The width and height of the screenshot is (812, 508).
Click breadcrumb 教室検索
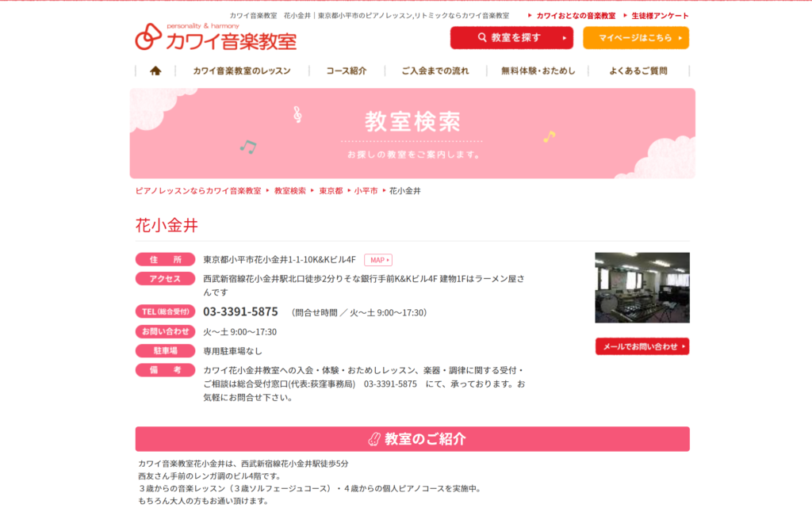coord(290,191)
